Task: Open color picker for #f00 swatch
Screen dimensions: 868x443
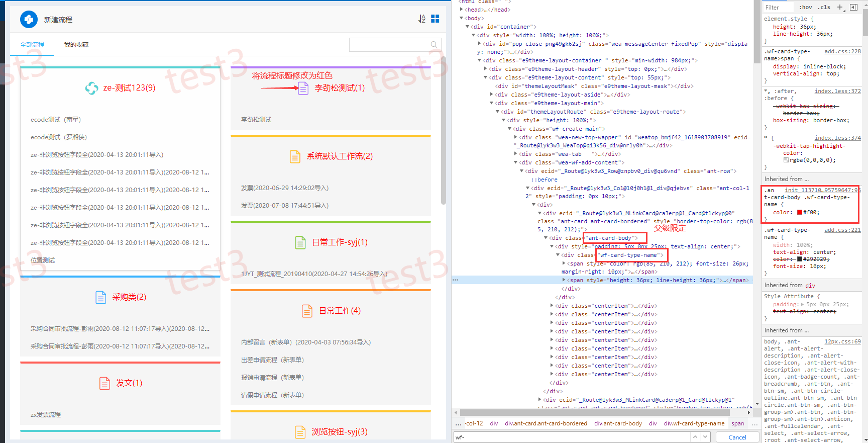Action: tap(799, 212)
